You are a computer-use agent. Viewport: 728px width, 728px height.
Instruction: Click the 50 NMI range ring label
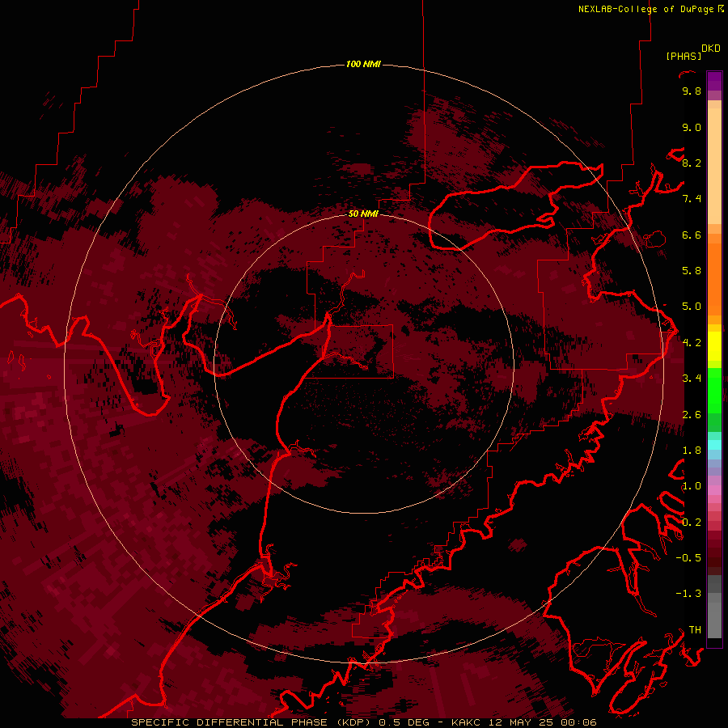tap(363, 214)
